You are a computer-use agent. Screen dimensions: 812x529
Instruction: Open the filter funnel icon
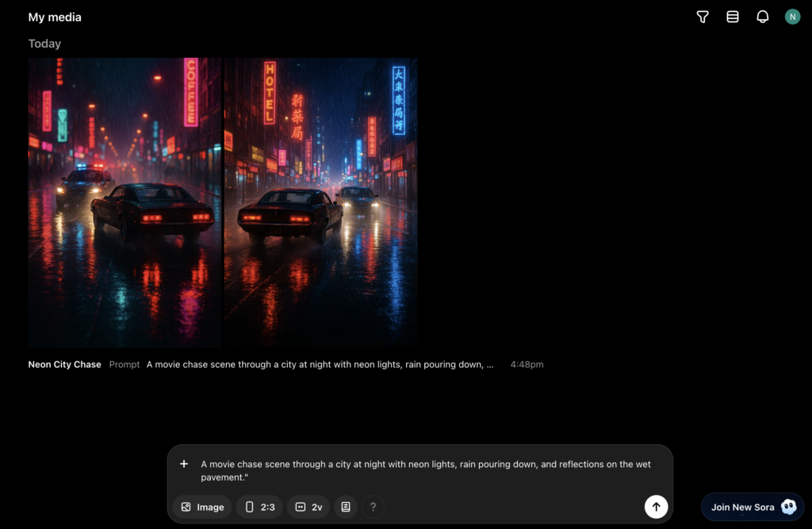click(702, 17)
